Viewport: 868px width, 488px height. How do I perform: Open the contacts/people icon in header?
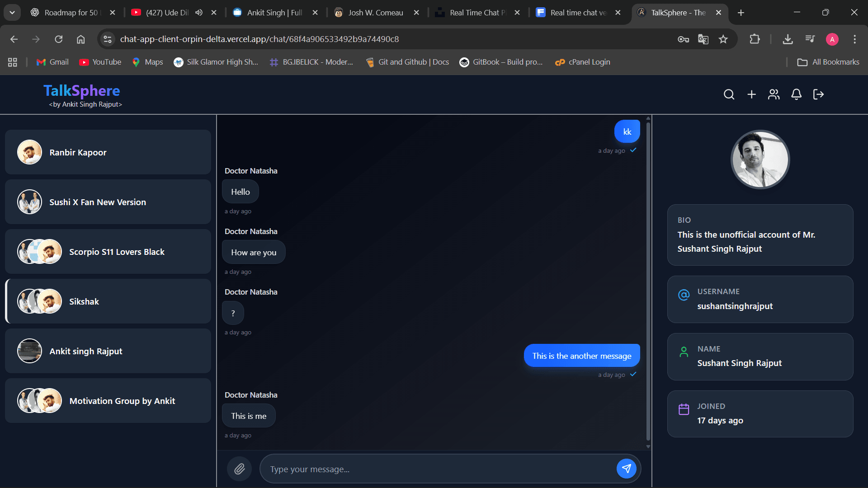click(774, 94)
